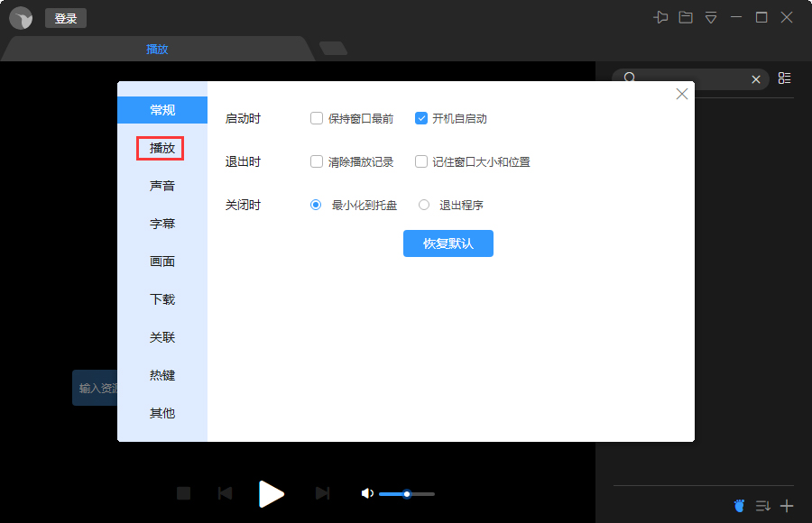Open a file via the folder icon
Image resolution: width=812 pixels, height=523 pixels.
click(686, 17)
